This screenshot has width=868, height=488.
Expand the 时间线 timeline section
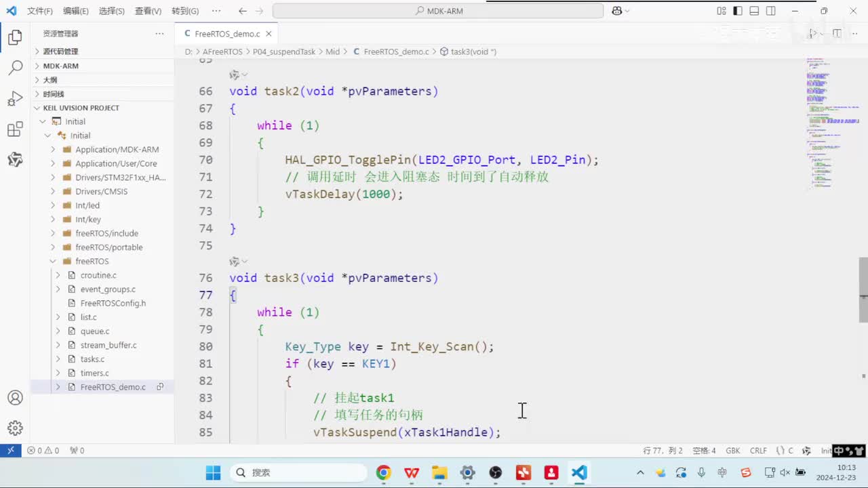pyautogui.click(x=102, y=94)
